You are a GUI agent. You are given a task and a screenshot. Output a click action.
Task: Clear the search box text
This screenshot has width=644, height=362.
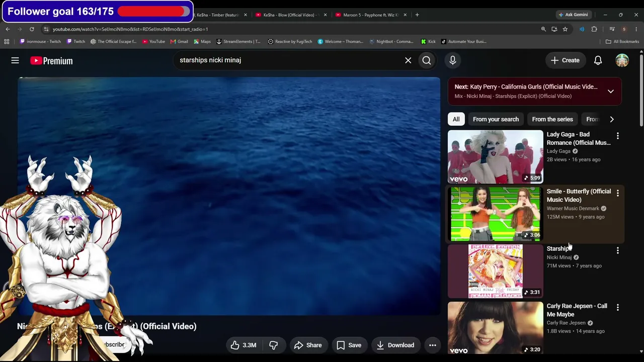(x=408, y=60)
